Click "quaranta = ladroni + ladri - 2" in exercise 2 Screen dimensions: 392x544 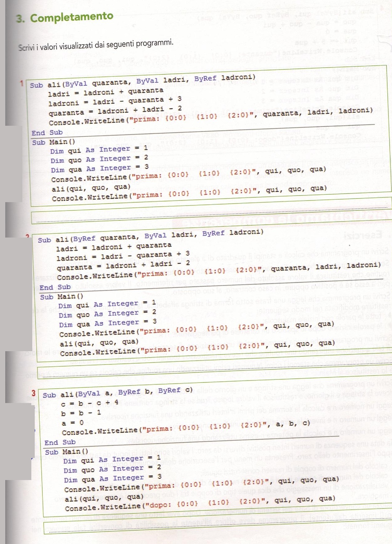click(x=123, y=265)
